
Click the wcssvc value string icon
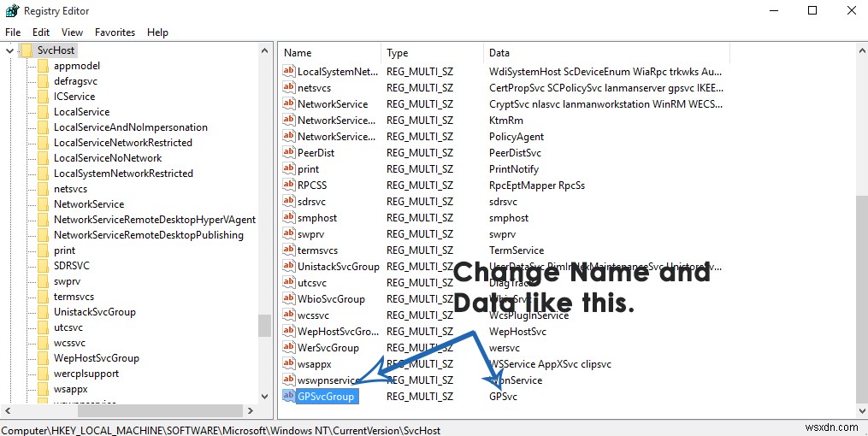(x=288, y=315)
